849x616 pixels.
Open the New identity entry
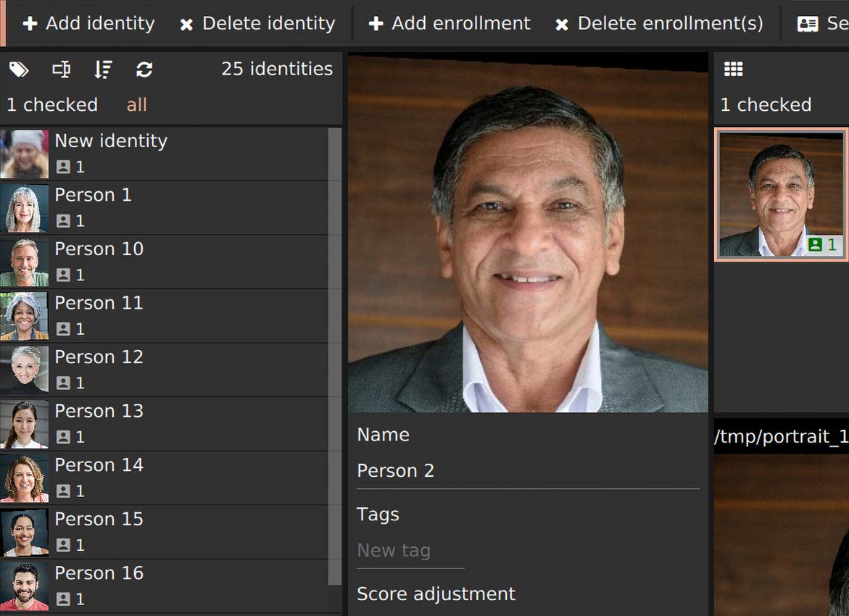tap(111, 141)
